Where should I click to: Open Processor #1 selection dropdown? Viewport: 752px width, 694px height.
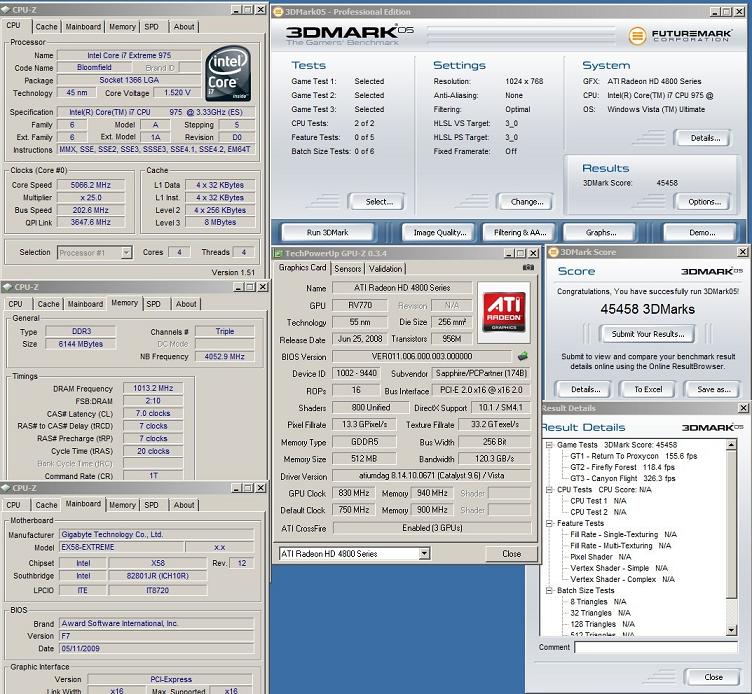click(x=126, y=252)
